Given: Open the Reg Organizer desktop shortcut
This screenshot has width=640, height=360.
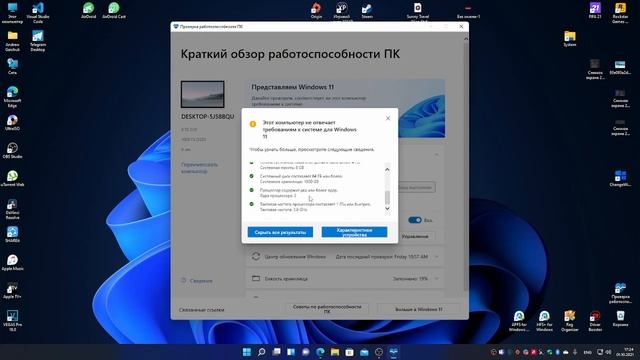Looking at the screenshot, I should (x=570, y=321).
